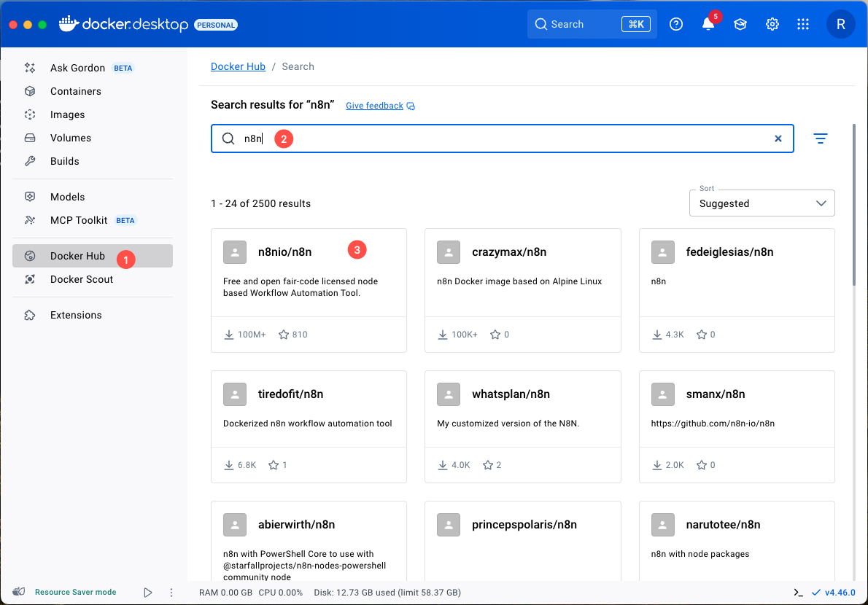The image size is (868, 605).
Task: Click the Docker whale logo
Action: click(x=69, y=24)
